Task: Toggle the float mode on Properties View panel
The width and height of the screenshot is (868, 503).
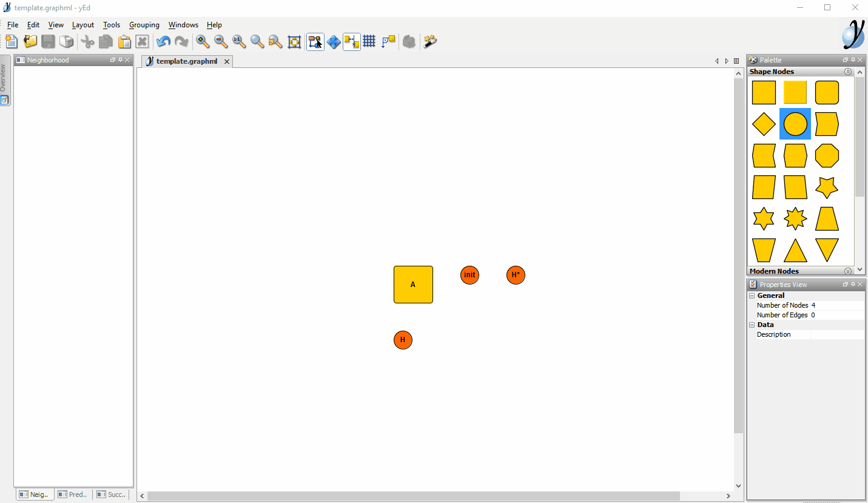Action: (845, 284)
